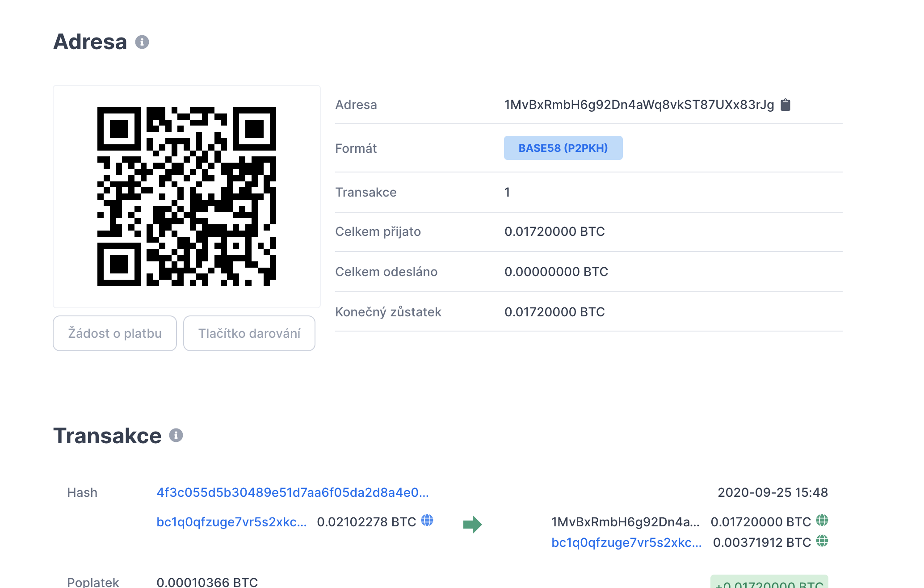Click output address 1MvBxRmbH6g92Dn4a... text

(625, 522)
